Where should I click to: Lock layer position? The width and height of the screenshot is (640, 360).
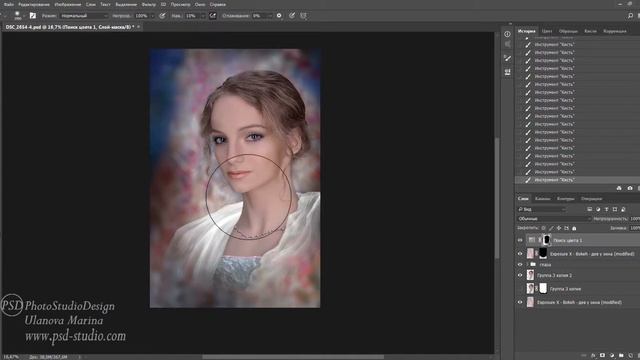coord(559,228)
